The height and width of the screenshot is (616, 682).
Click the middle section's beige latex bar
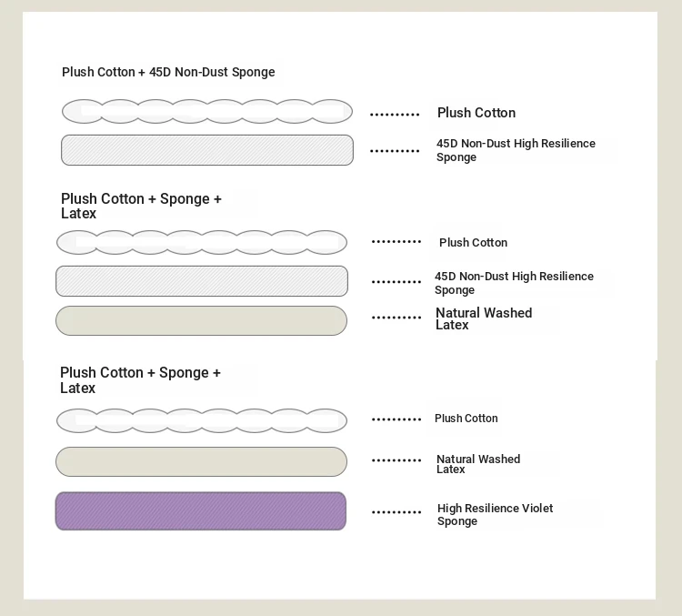201,321
